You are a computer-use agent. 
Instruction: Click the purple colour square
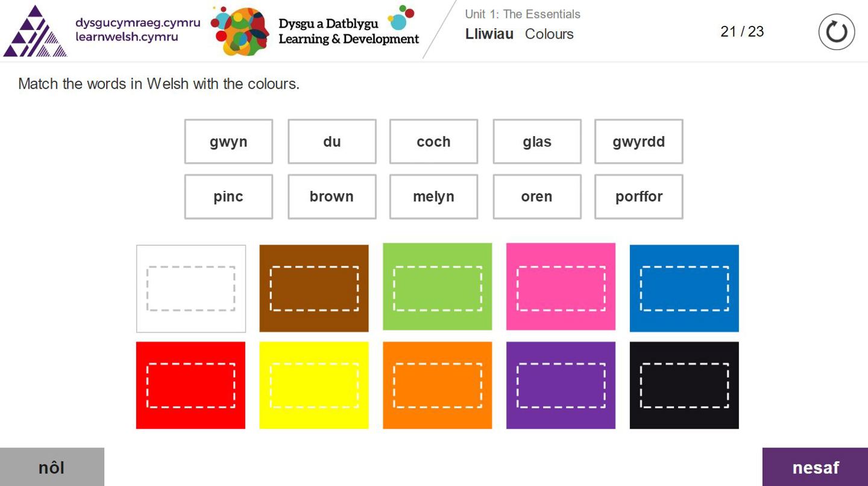[561, 385]
